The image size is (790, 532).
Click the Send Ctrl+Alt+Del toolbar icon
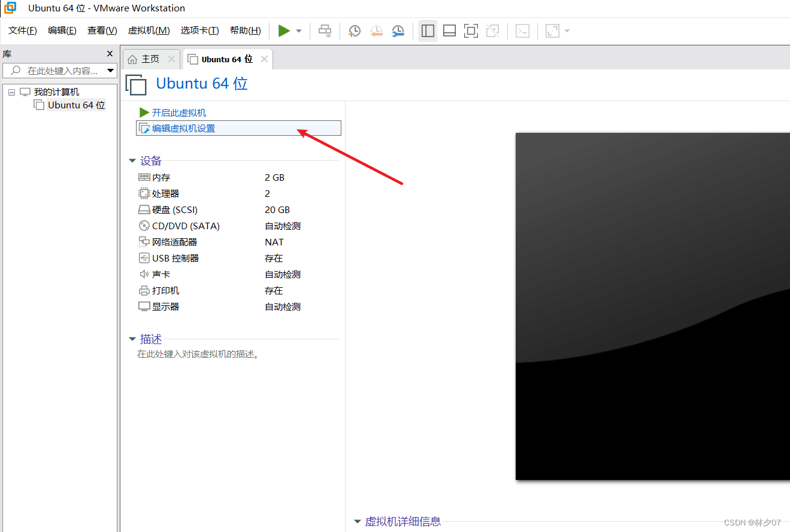(325, 31)
